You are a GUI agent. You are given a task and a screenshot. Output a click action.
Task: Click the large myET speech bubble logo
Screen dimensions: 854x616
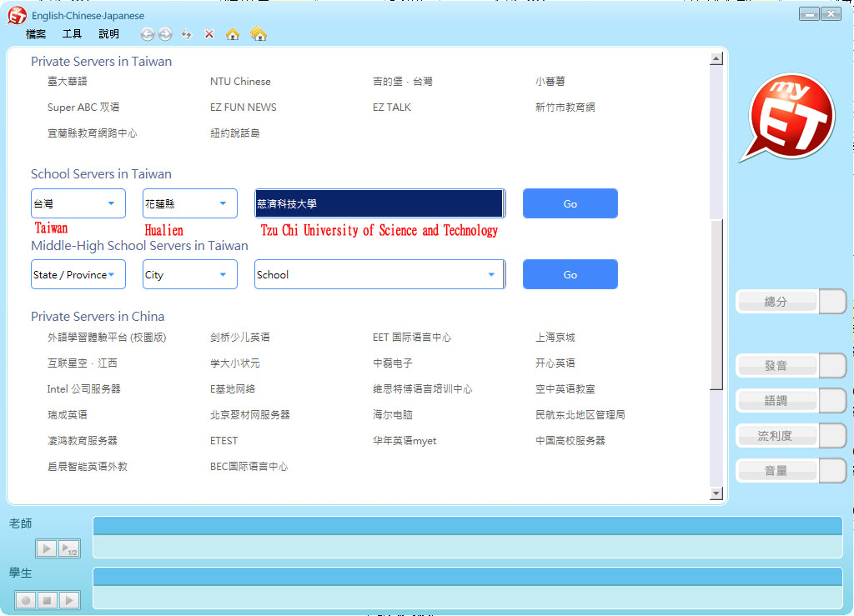[x=788, y=118]
